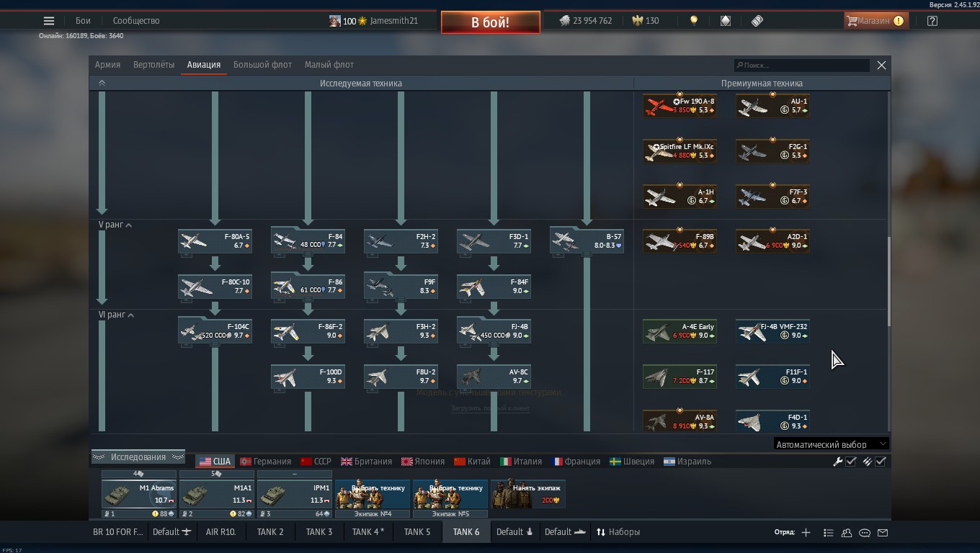Select the F-80C-10 aircraft
This screenshot has width=980, height=553.
click(215, 287)
